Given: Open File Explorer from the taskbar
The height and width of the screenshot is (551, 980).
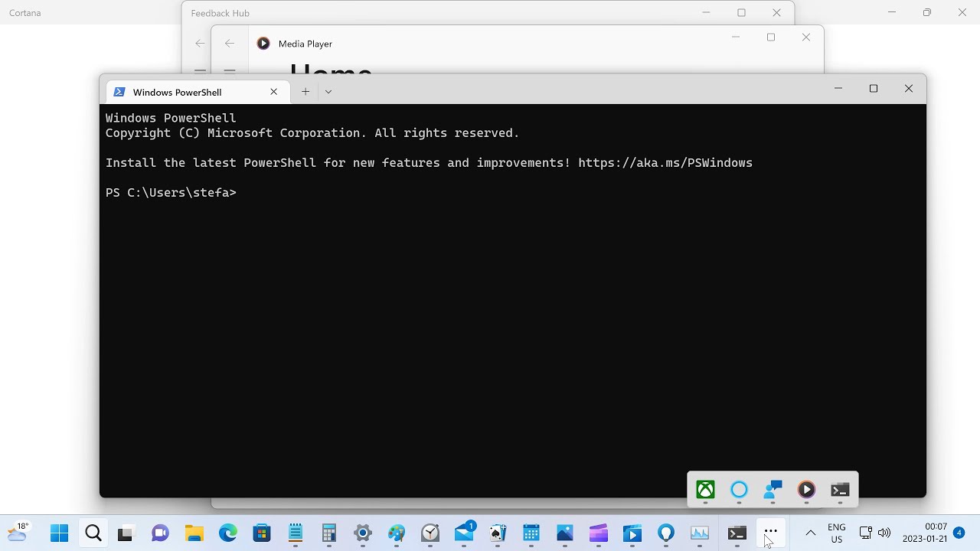Looking at the screenshot, I should 194,533.
